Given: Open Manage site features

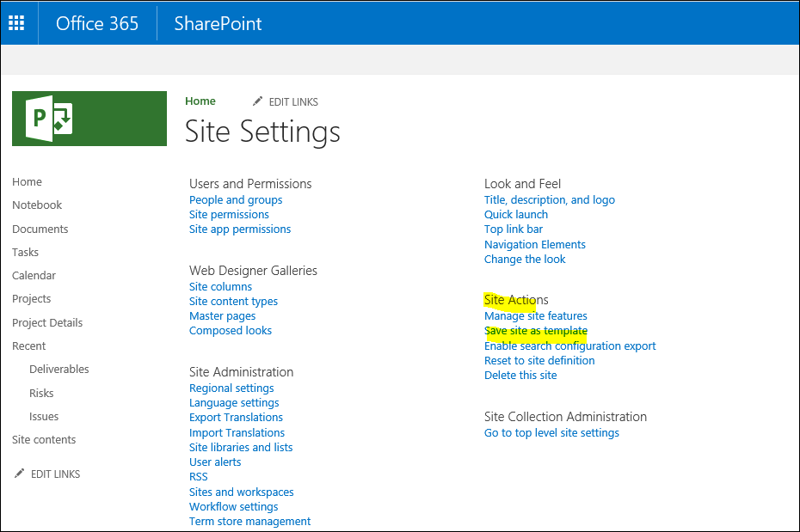Looking at the screenshot, I should 536,316.
